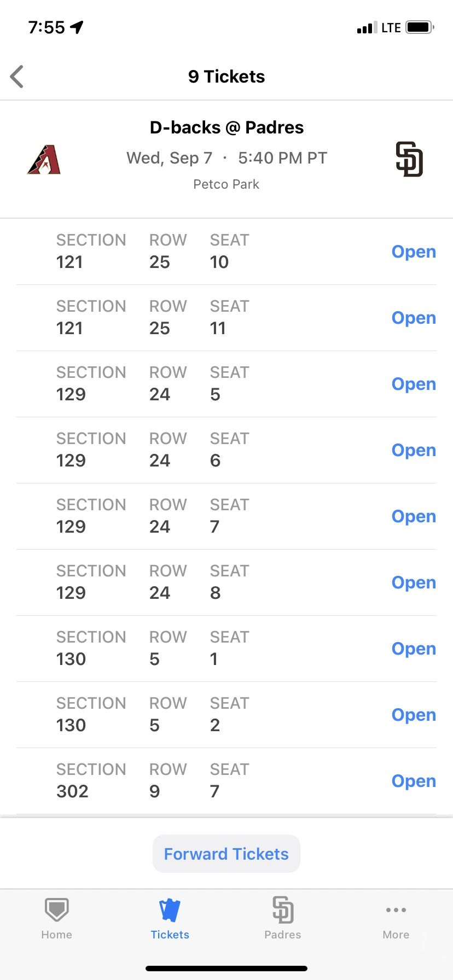The height and width of the screenshot is (980, 453).
Task: Tap the cellular signal bars
Action: [367, 28]
